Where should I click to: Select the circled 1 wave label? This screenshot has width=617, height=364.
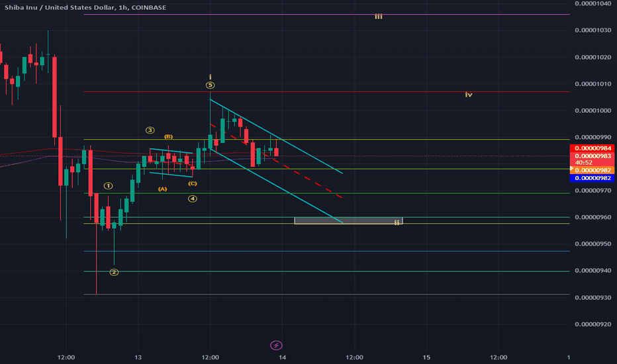tap(108, 186)
